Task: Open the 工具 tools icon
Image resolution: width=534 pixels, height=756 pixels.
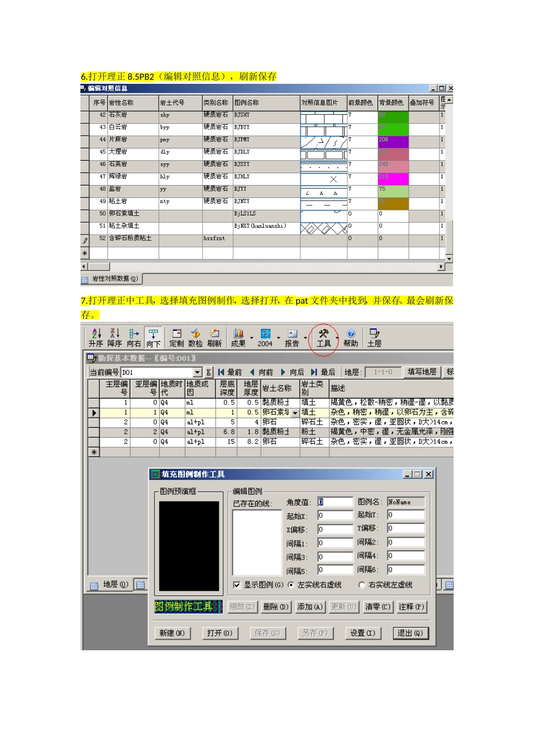Action: point(323,334)
